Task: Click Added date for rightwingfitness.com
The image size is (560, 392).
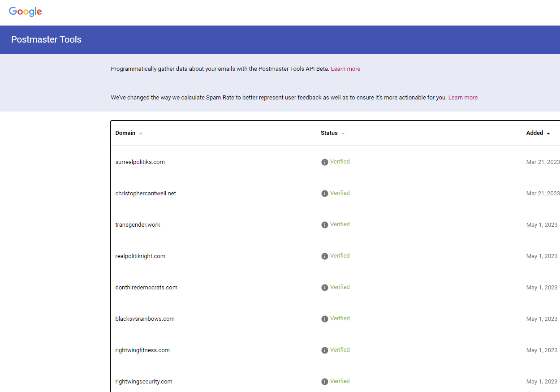Action: coord(542,350)
